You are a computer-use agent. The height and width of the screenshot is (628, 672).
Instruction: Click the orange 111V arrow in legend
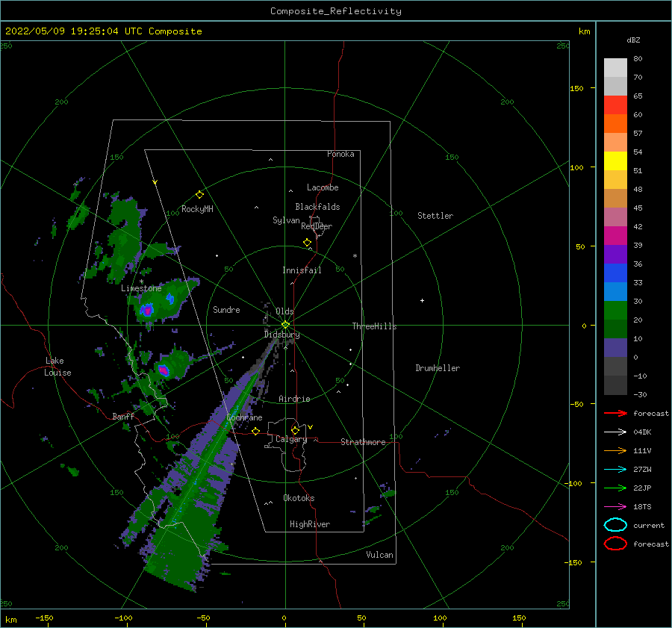[x=615, y=450]
